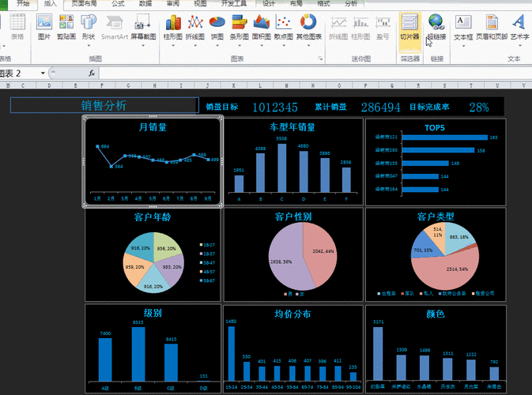Click the fx insert function button

(92, 73)
